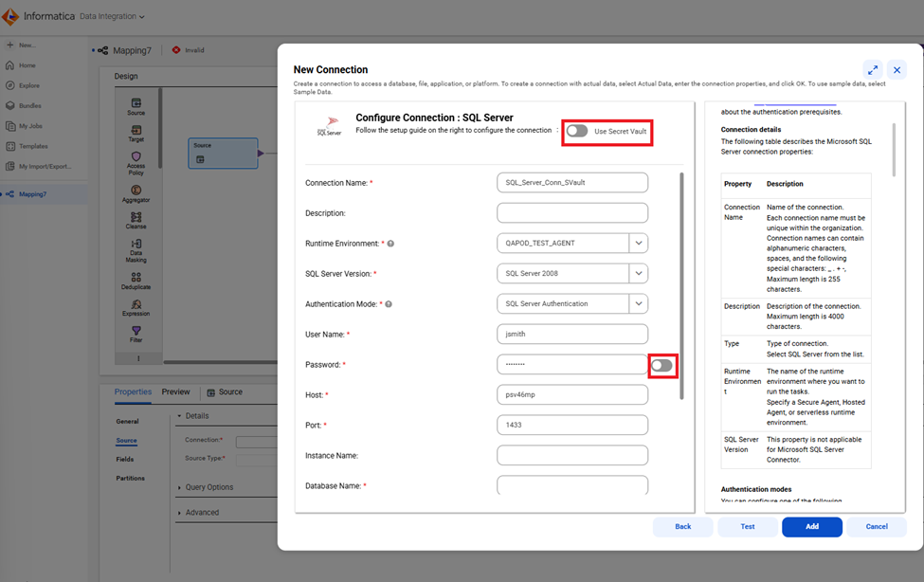
Task: Click the Mapping7 tab title
Action: coord(132,50)
